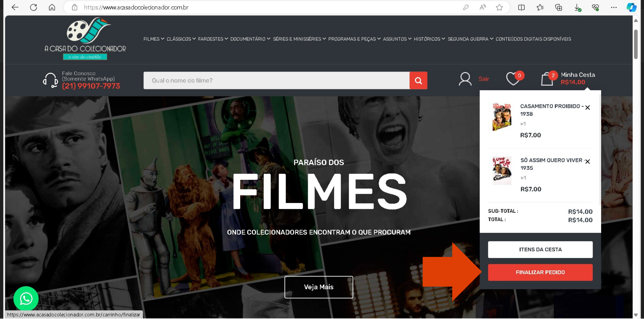Viewport: 644px width, 319px height.
Task: Open CONTEÚDOS DIGITAIS DISPONÍVEIS menu item
Action: [533, 39]
